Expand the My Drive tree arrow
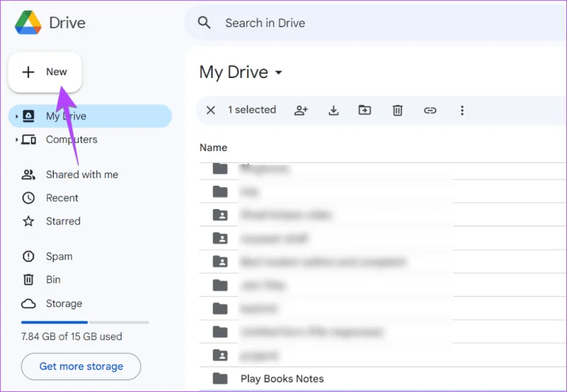This screenshot has height=392, width=567. (x=16, y=116)
